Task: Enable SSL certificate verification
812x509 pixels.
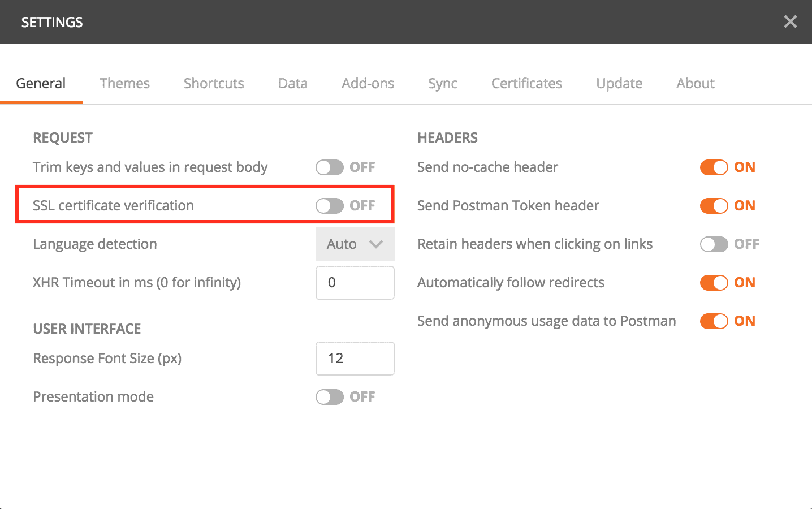Action: (x=330, y=205)
